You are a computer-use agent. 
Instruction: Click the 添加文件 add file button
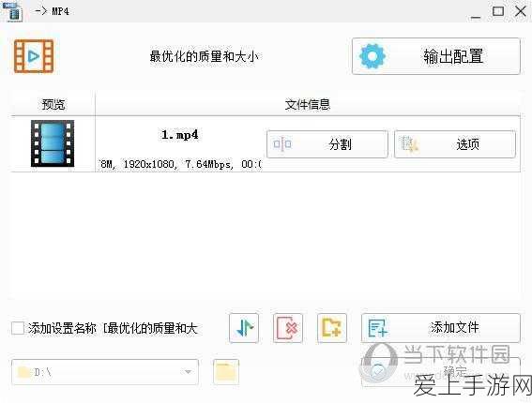[441, 328]
